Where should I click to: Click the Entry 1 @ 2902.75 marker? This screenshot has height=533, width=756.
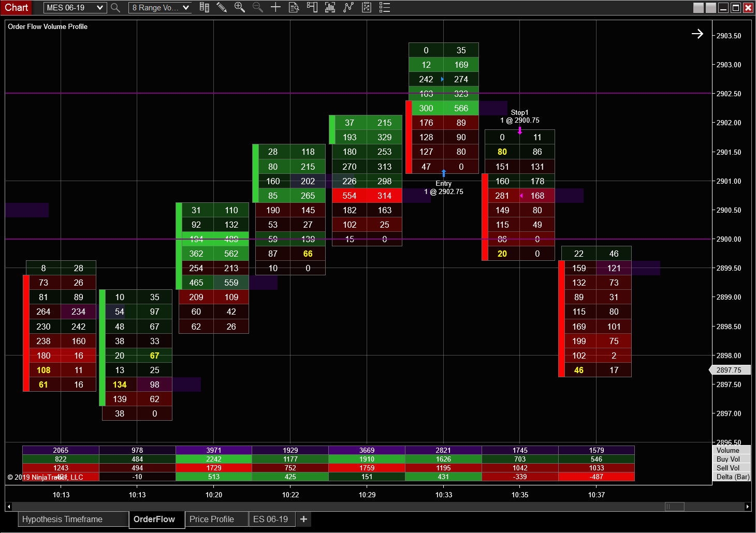[444, 187]
